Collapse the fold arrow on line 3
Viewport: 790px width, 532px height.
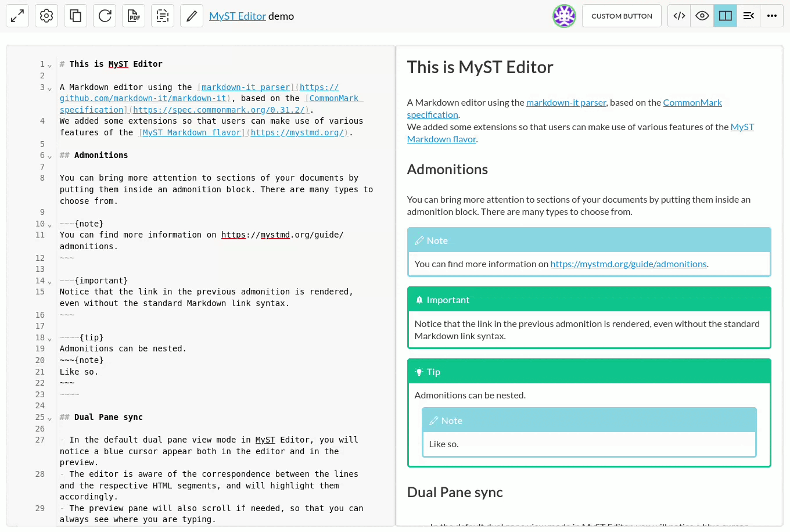(x=50, y=89)
